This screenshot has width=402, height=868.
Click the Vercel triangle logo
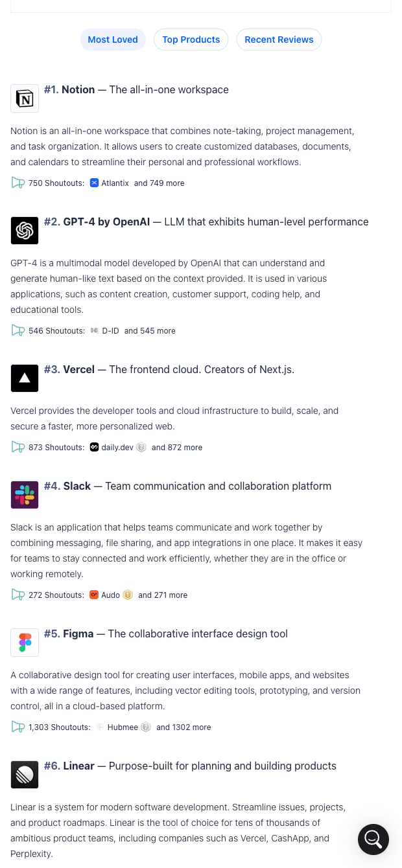[x=25, y=378]
